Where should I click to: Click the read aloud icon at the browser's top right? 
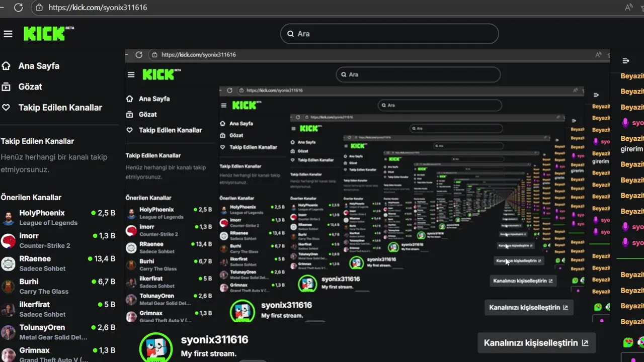coord(628,8)
